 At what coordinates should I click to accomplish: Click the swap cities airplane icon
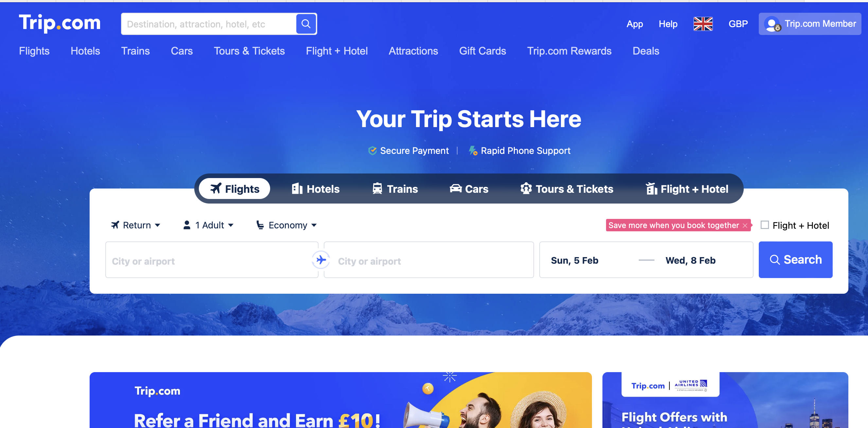(321, 260)
